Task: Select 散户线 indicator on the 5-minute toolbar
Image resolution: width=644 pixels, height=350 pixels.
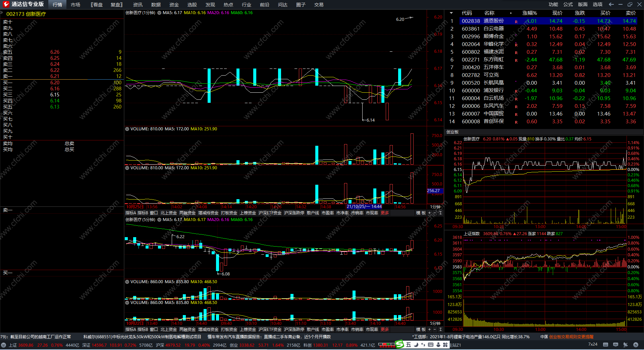Action: click(x=313, y=330)
